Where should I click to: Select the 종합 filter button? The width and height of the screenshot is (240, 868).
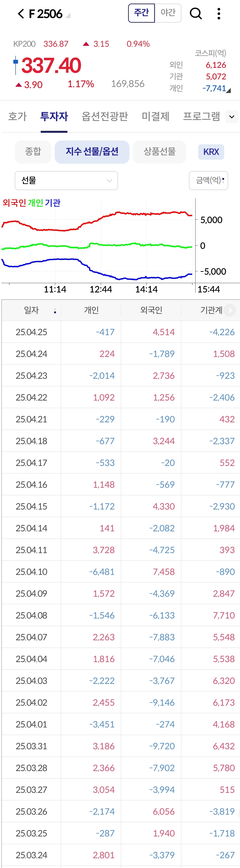[33, 152]
